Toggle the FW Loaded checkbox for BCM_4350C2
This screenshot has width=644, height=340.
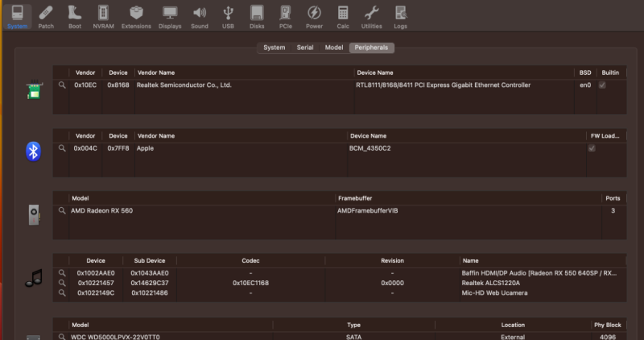[x=592, y=148]
